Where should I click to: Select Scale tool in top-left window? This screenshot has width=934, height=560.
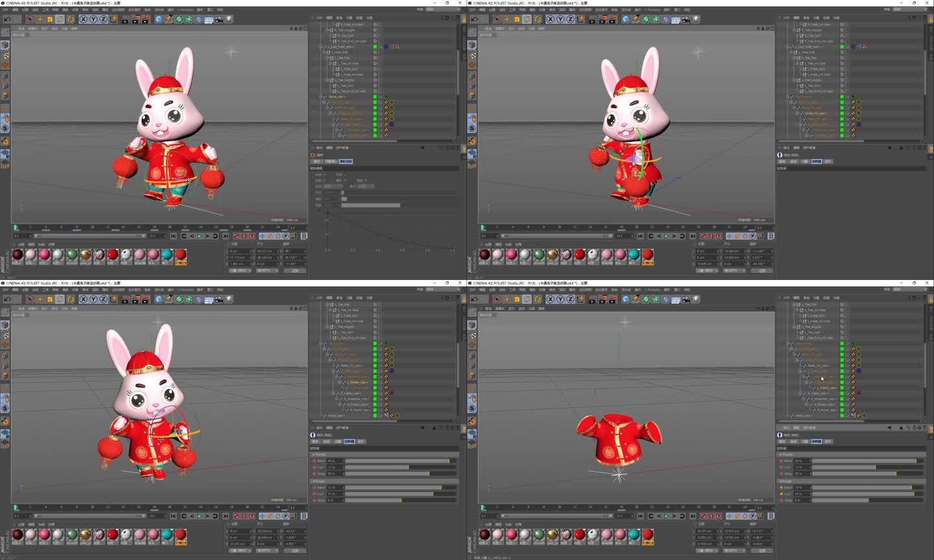pyautogui.click(x=50, y=19)
